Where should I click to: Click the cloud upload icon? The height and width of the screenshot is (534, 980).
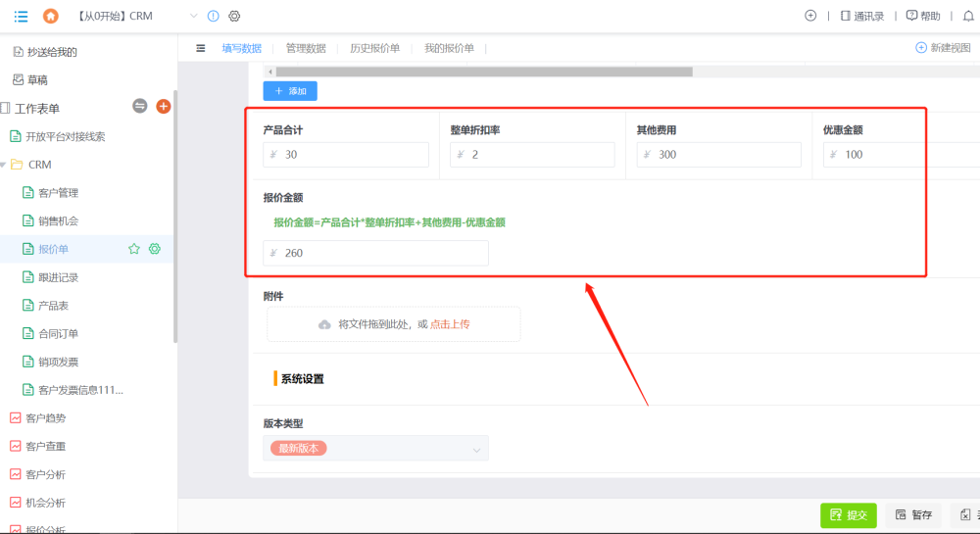[324, 324]
